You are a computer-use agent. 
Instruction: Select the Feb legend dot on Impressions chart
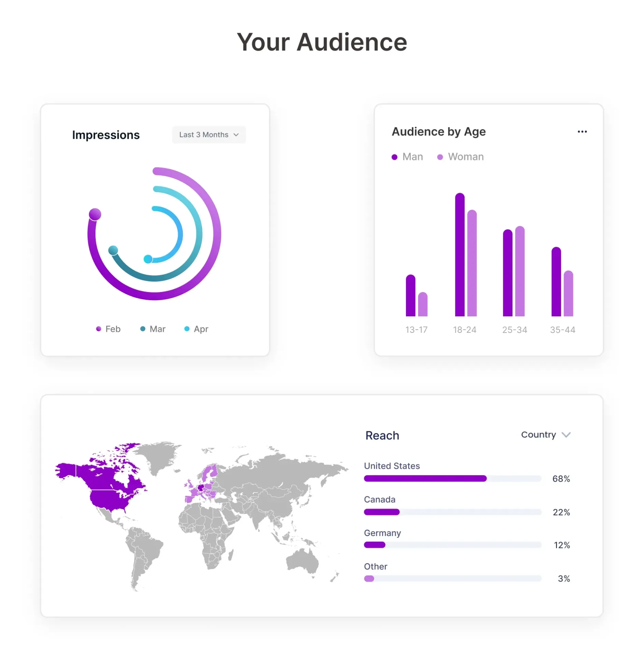99,329
